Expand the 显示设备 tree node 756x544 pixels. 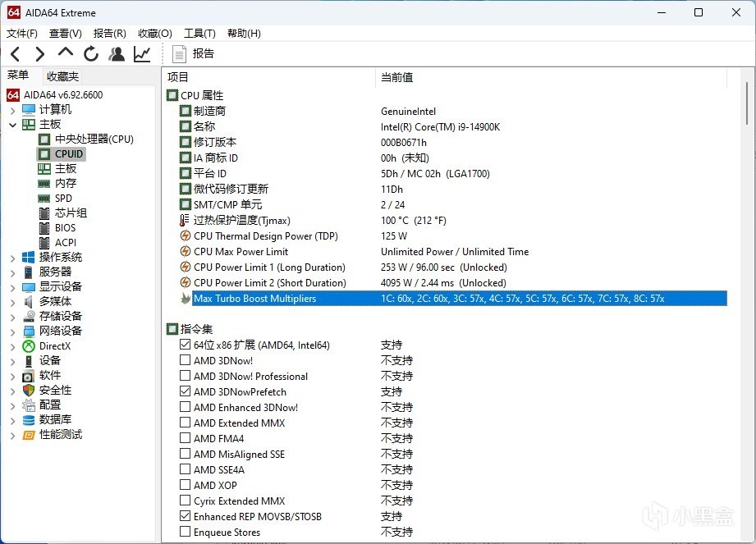[x=13, y=288]
